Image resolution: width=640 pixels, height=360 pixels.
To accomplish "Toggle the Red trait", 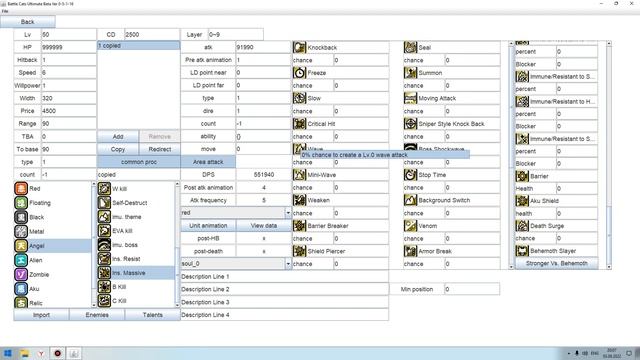I will (x=53, y=189).
